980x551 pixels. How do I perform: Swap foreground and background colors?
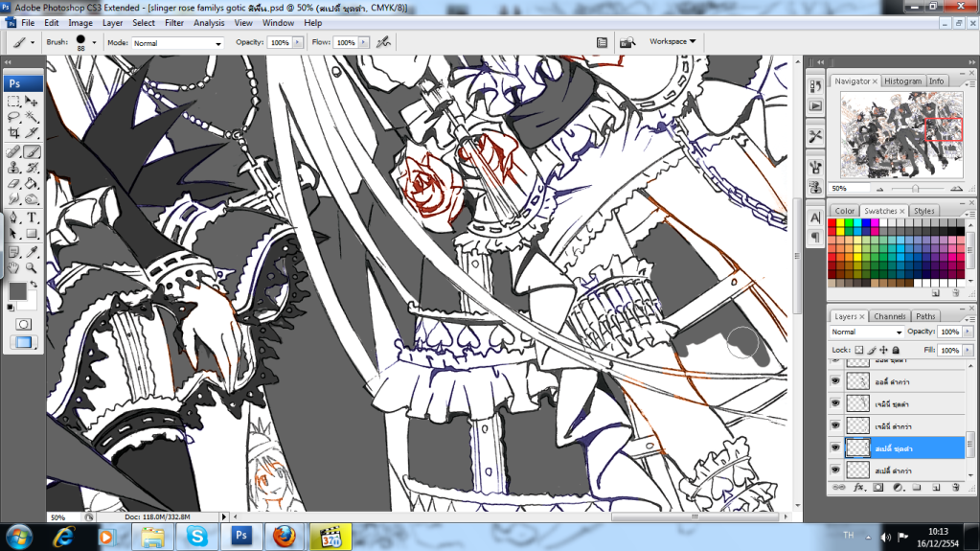[x=34, y=285]
